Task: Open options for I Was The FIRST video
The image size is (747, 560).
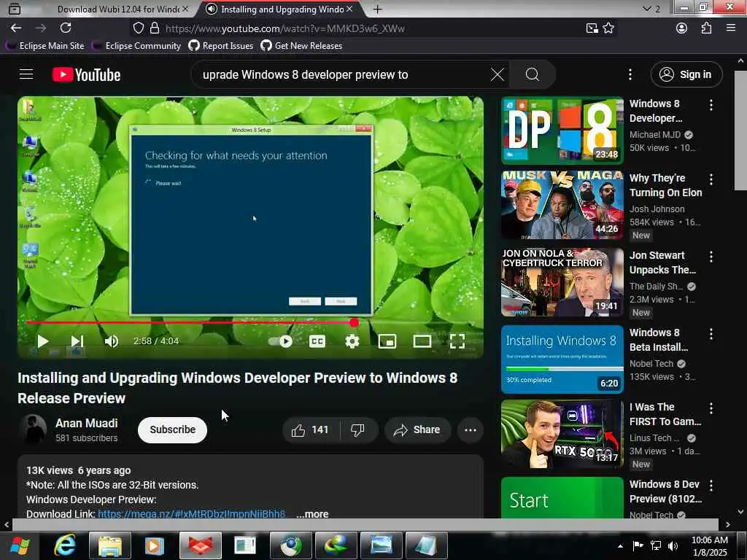Action: tap(711, 408)
